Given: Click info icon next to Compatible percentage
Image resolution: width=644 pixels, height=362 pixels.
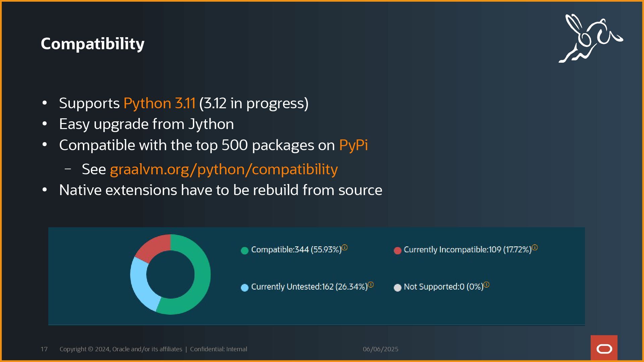Looking at the screenshot, I should [x=344, y=248].
